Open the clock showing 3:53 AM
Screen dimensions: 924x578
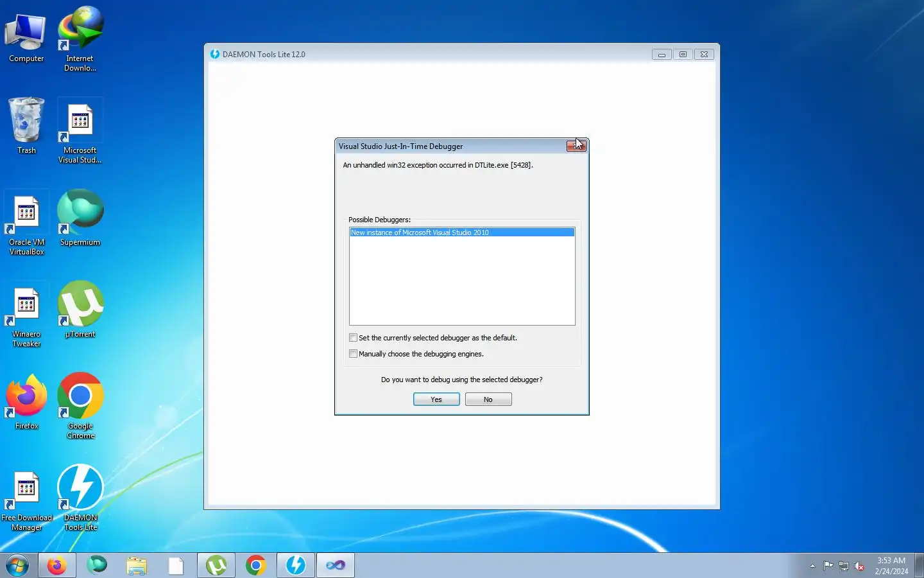891,566
